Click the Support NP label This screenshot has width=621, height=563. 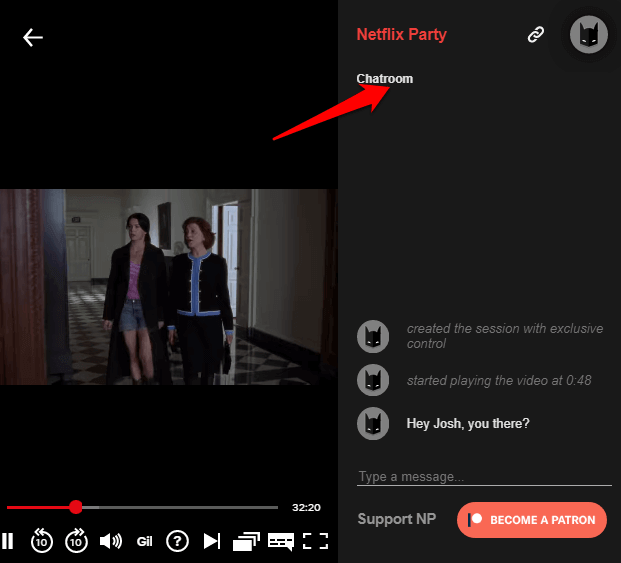coord(396,519)
